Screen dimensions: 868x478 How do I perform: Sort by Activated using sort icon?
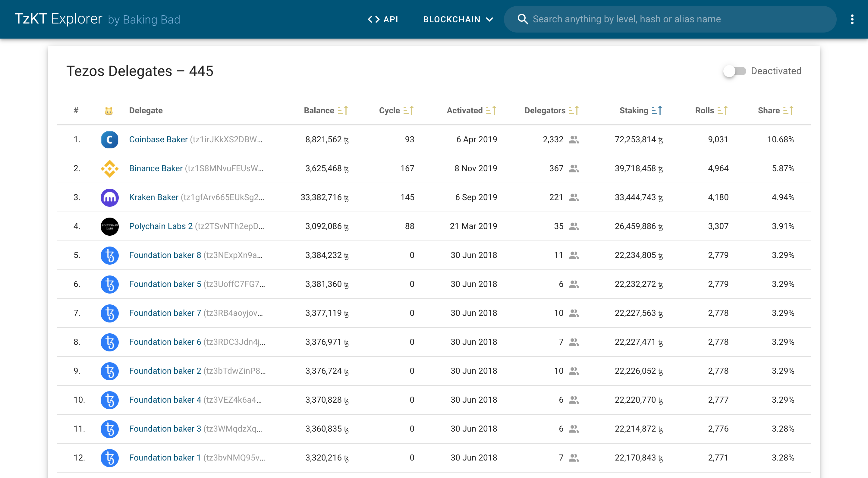click(491, 111)
